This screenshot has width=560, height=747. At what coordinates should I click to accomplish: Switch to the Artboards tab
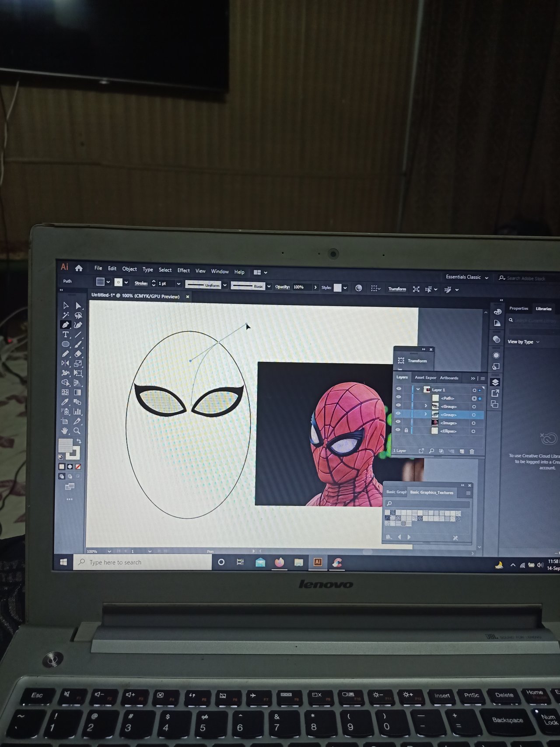click(x=449, y=378)
